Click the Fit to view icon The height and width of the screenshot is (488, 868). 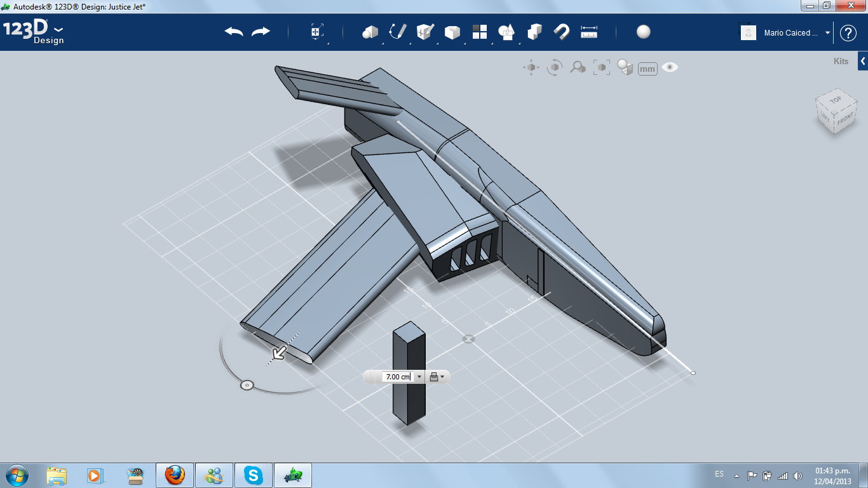point(601,67)
